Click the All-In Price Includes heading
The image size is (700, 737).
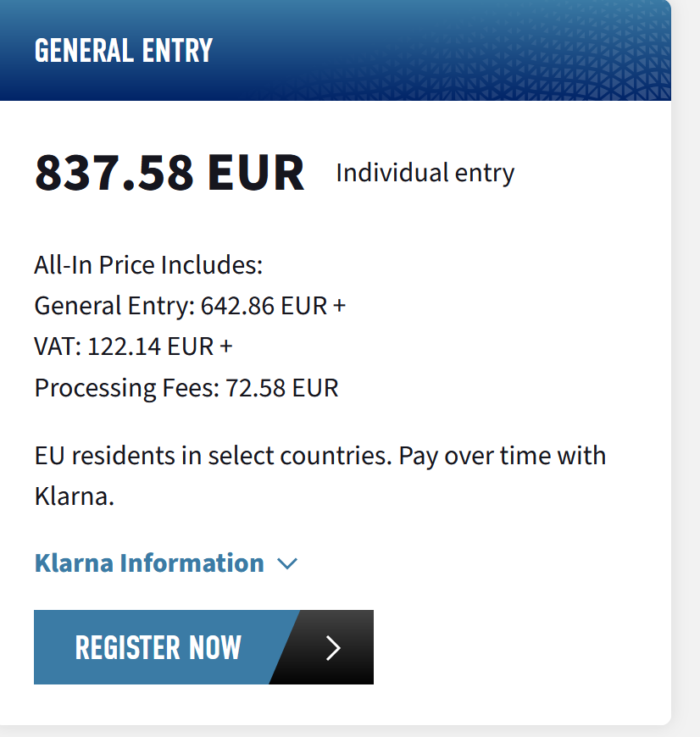pos(148,265)
